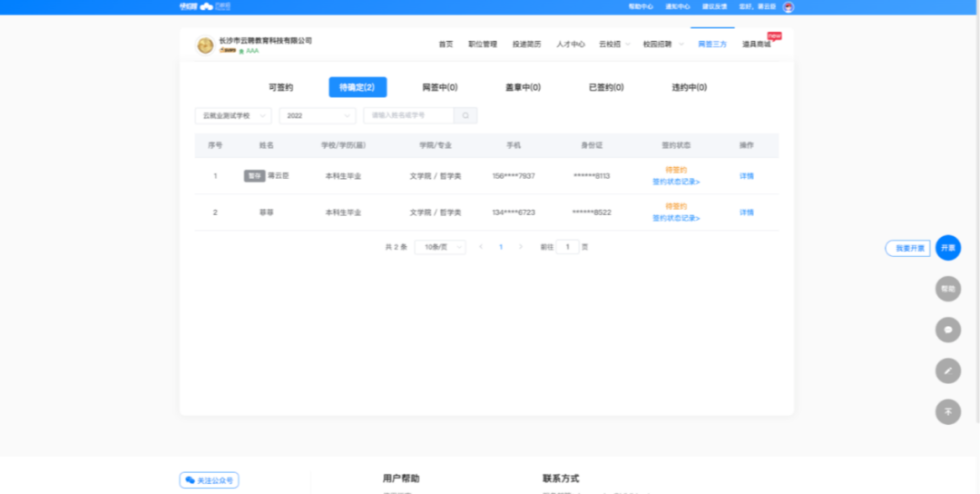This screenshot has width=980, height=494.
Task: Click the ID number ******8113
Action: (592, 176)
